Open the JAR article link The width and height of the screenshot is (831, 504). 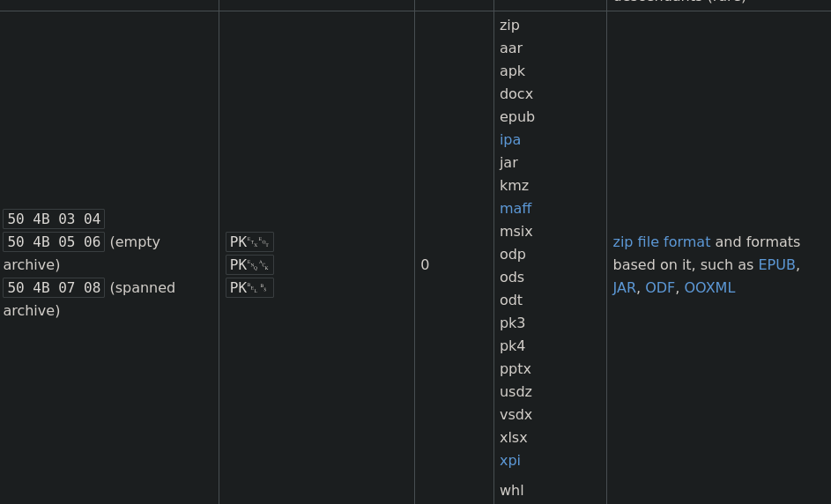[624, 288]
